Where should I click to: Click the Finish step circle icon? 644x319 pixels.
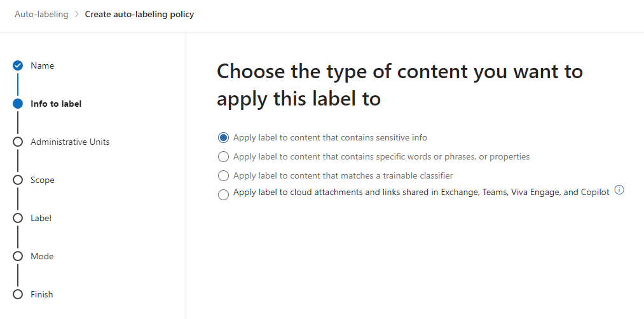tap(18, 295)
